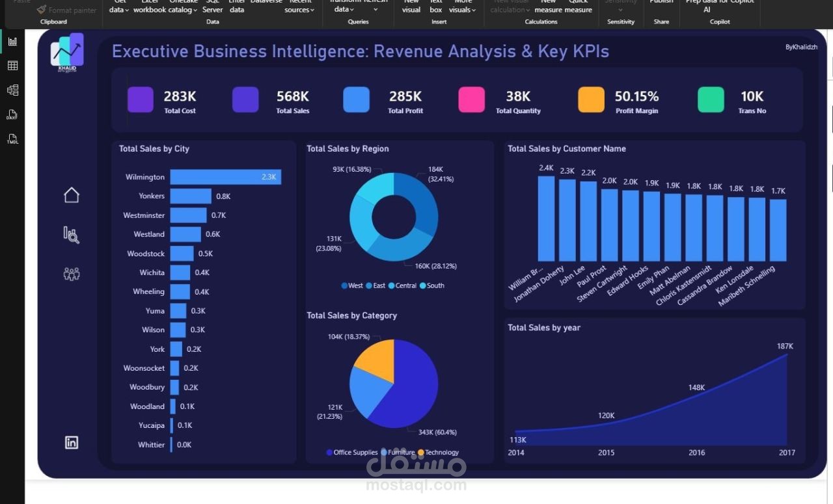833x504 pixels.
Task: Click the ByKhalidzh credit text
Action: click(801, 47)
